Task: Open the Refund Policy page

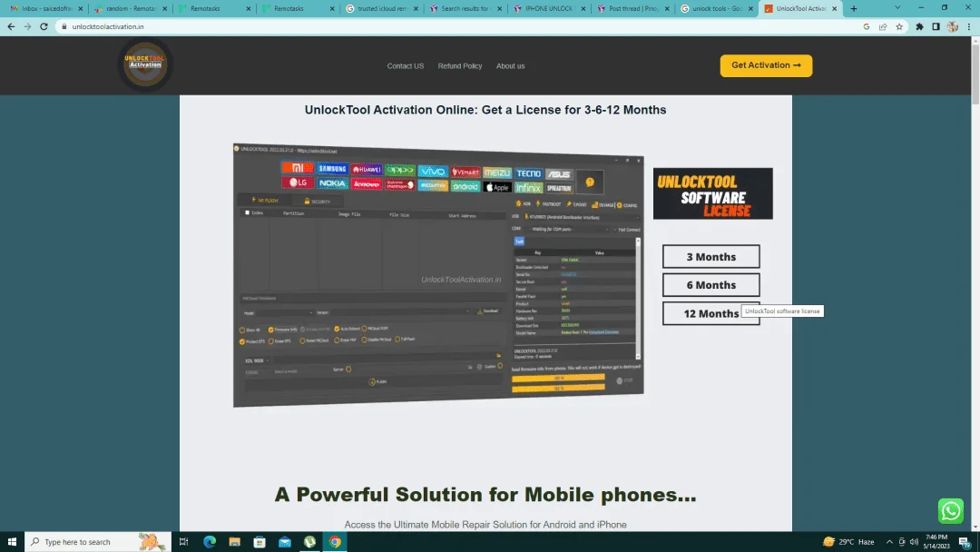Action: [460, 65]
